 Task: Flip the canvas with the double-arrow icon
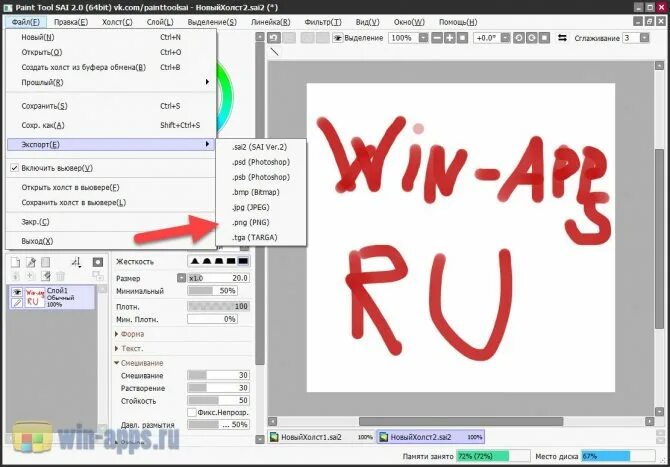pyautogui.click(x=562, y=38)
